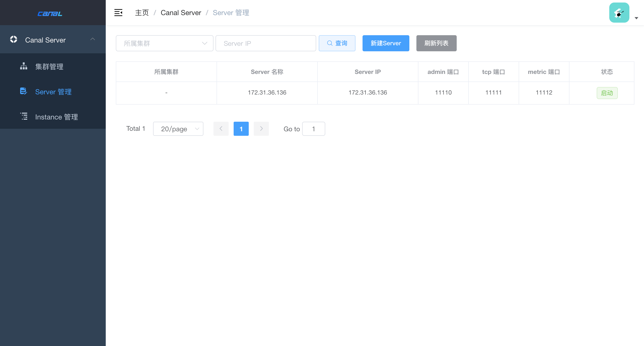Click the Server IP input field
644x346 pixels.
coord(266,43)
